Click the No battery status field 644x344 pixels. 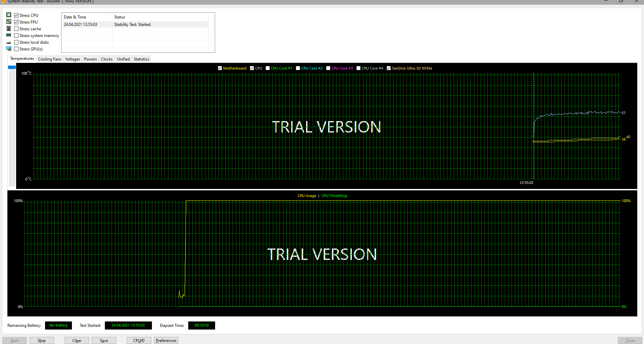[x=58, y=326]
